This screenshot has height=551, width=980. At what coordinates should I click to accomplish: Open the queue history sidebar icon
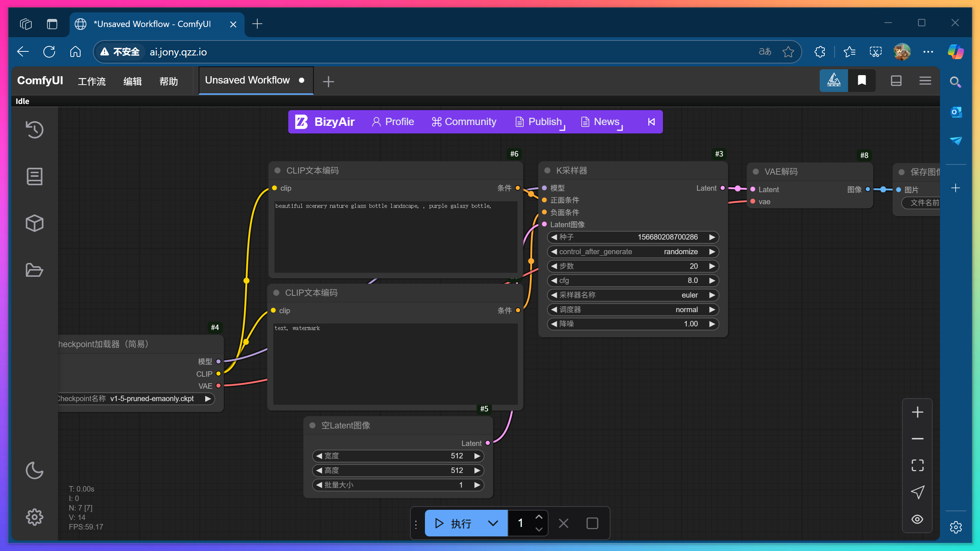pos(34,129)
